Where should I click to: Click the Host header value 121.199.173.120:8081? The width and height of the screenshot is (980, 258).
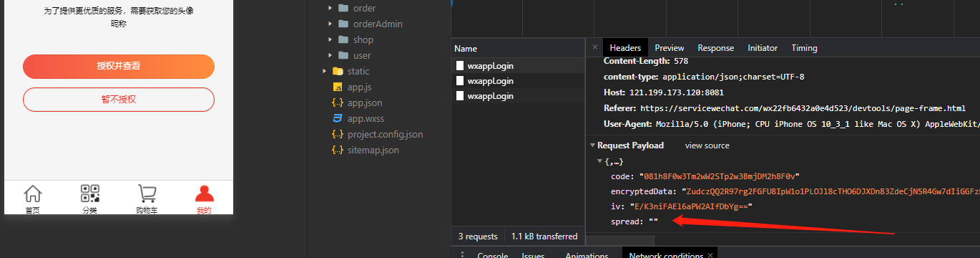(676, 92)
